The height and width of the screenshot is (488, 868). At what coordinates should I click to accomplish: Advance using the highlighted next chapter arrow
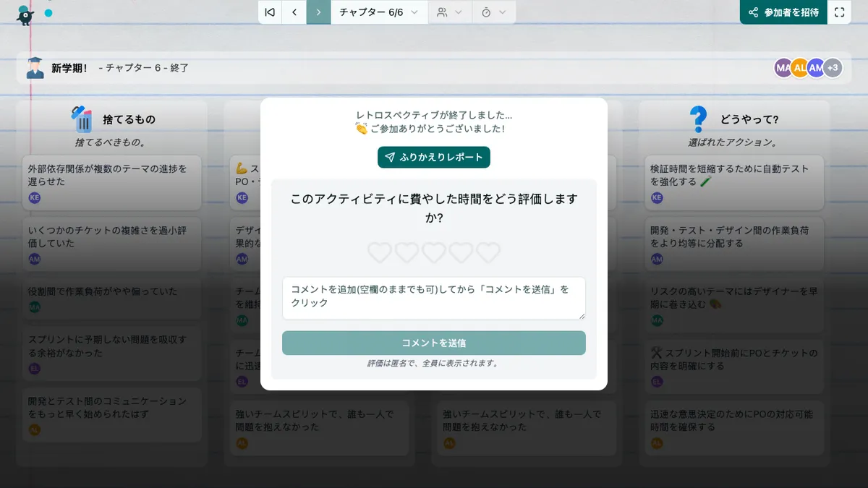318,12
